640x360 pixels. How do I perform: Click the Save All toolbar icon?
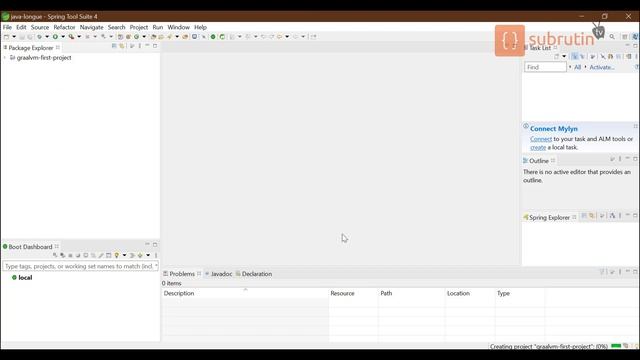pos(30,37)
